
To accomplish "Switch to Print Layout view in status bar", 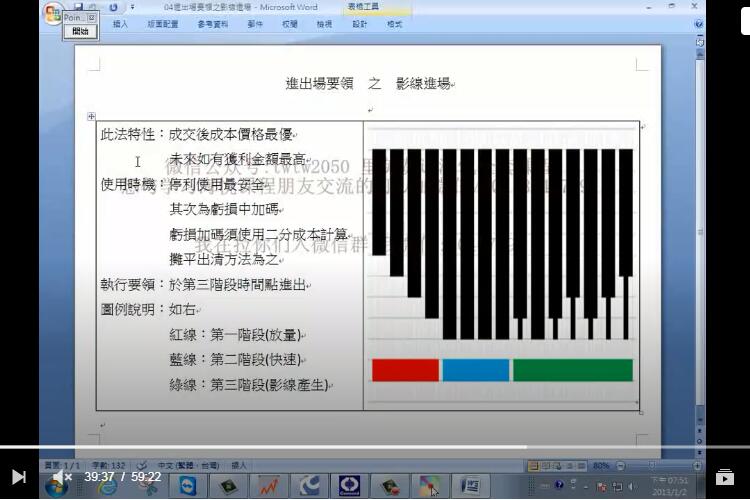I will click(x=533, y=466).
